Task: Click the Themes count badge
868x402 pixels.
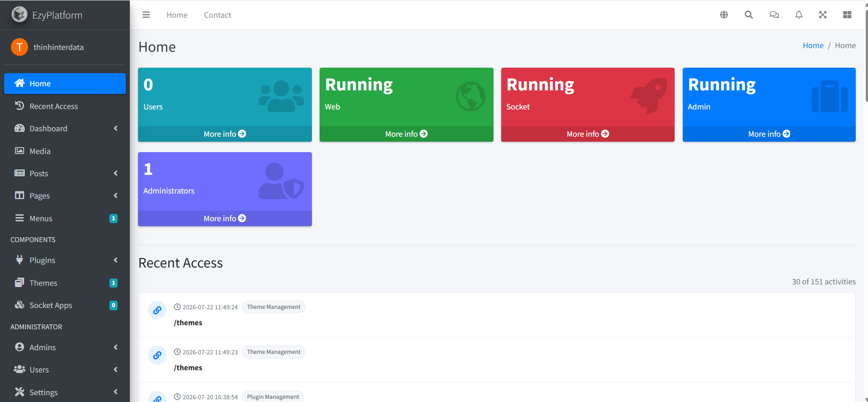Action: 113,283
